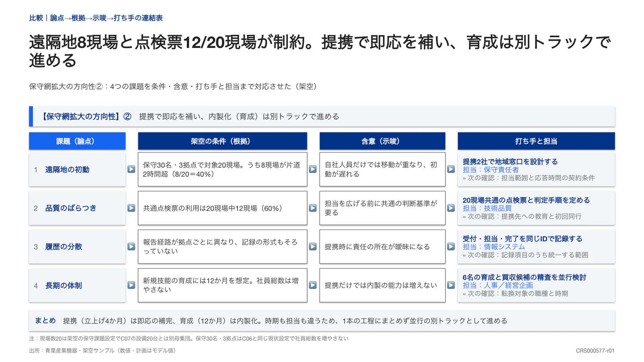This screenshot has height=362, width=644.
Task: Select the 打ち手と担当 column header
Action: point(536,141)
